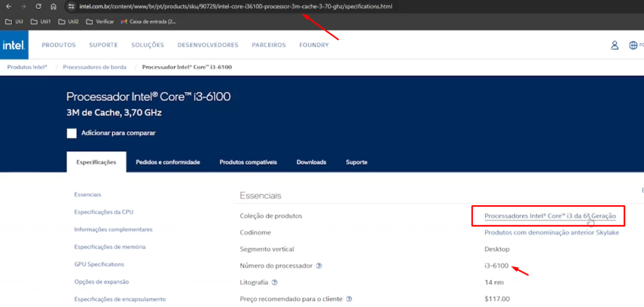
Task: Open the Verificar bookmark folder
Action: (100, 22)
